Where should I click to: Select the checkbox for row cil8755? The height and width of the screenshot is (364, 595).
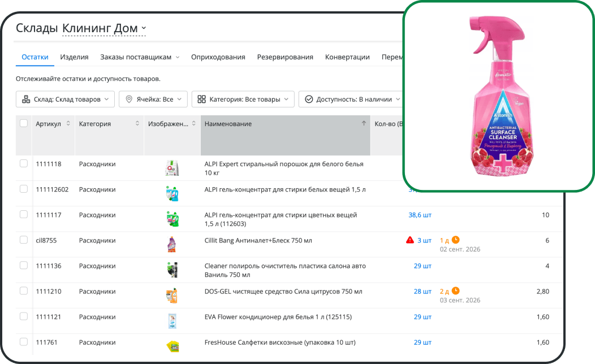(x=24, y=240)
